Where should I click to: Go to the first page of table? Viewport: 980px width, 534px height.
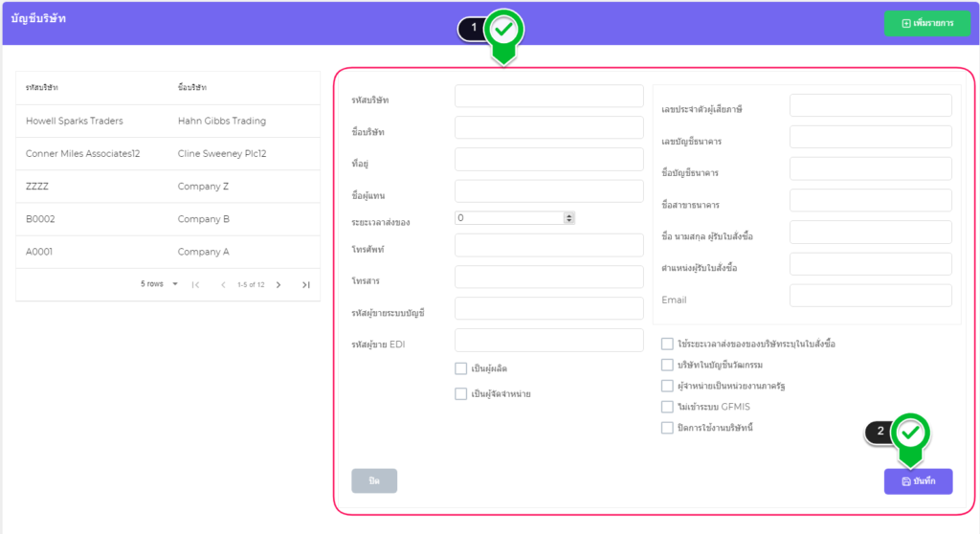pyautogui.click(x=195, y=284)
